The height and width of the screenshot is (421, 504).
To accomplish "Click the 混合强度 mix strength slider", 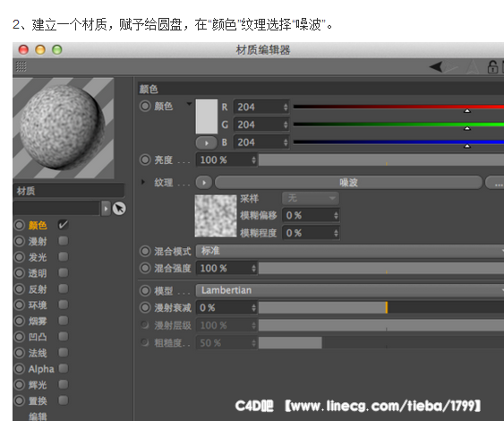I will pos(381,268).
